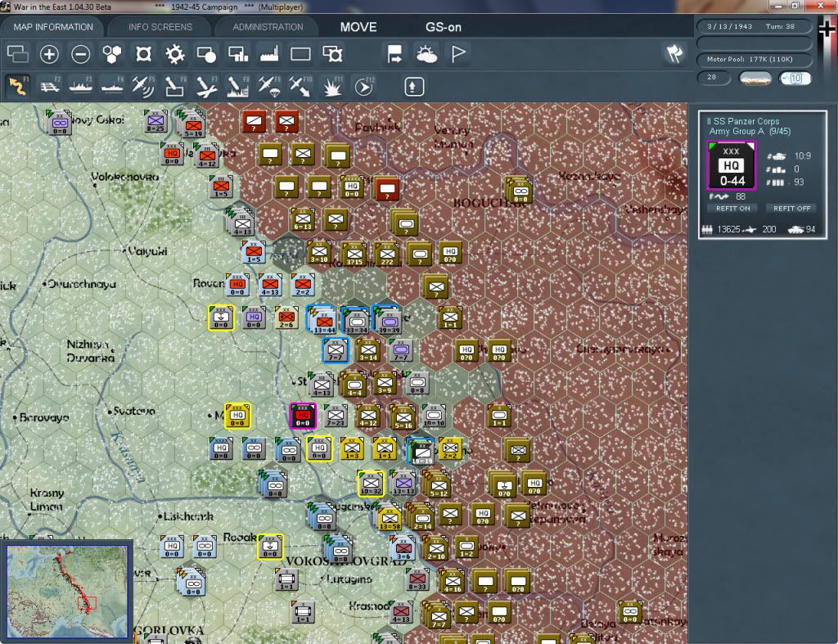Click the overlapping windows icon in toolbar

coord(18,54)
